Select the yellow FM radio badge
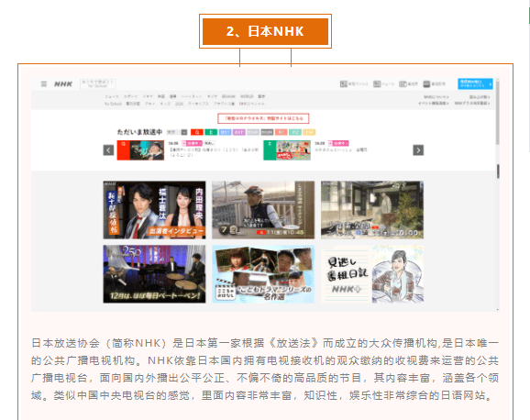 [x=309, y=132]
